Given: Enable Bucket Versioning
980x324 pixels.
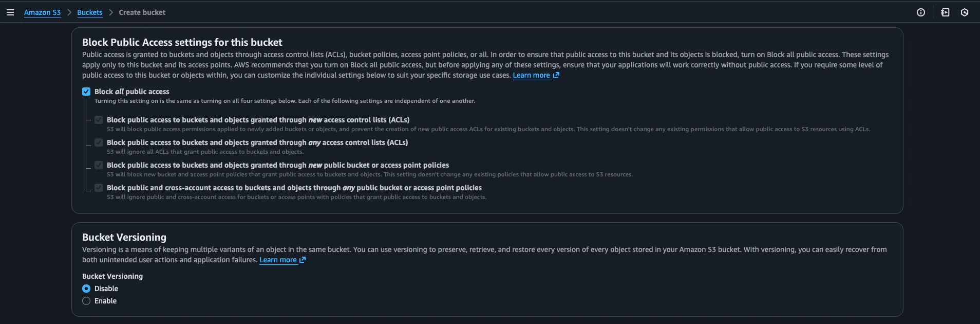Looking at the screenshot, I should [86, 301].
